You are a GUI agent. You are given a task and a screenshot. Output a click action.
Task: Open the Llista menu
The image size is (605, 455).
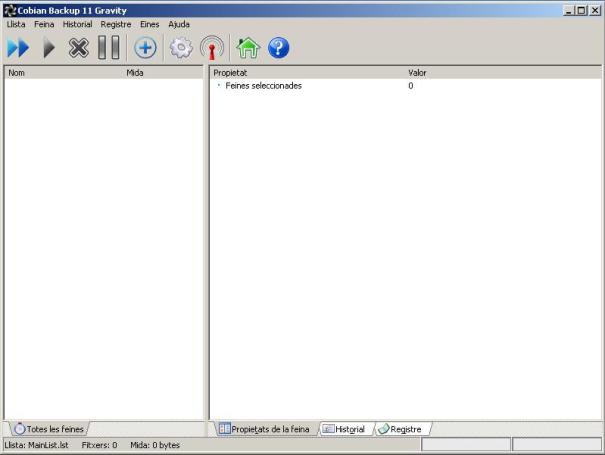pyautogui.click(x=16, y=24)
